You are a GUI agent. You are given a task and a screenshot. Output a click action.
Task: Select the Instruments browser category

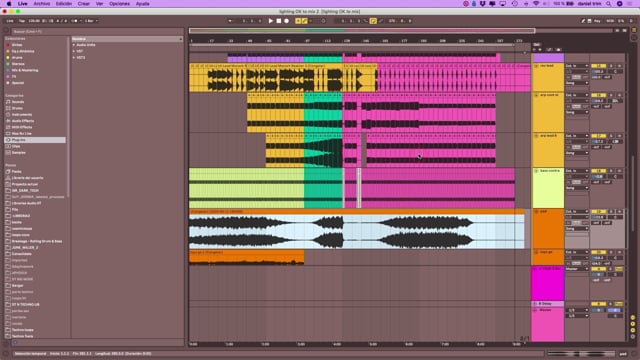(22, 115)
